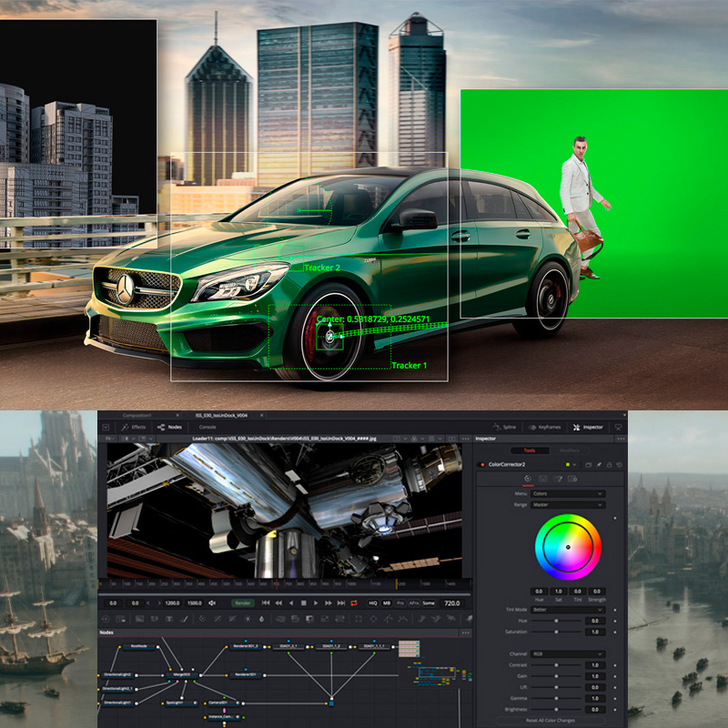Toggle the ColorCorrector2 enable switch

pyautogui.click(x=482, y=464)
